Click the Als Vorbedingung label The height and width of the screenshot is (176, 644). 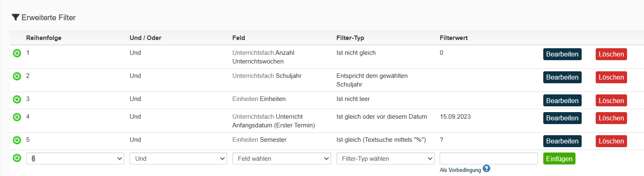coord(460,170)
